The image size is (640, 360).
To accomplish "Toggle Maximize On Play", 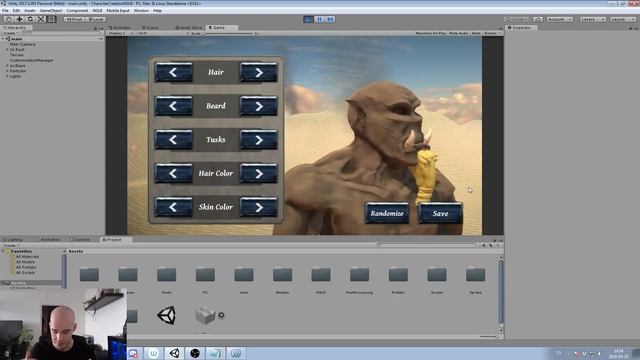I will click(431, 33).
